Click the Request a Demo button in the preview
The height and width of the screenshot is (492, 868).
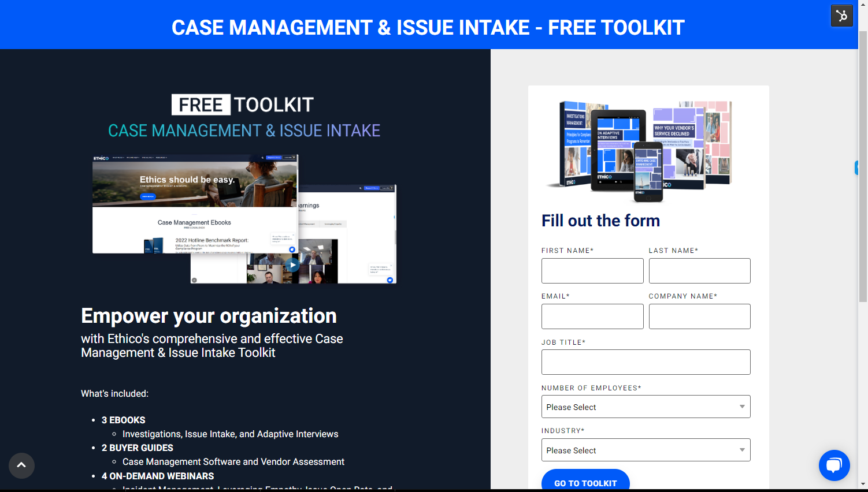[275, 158]
